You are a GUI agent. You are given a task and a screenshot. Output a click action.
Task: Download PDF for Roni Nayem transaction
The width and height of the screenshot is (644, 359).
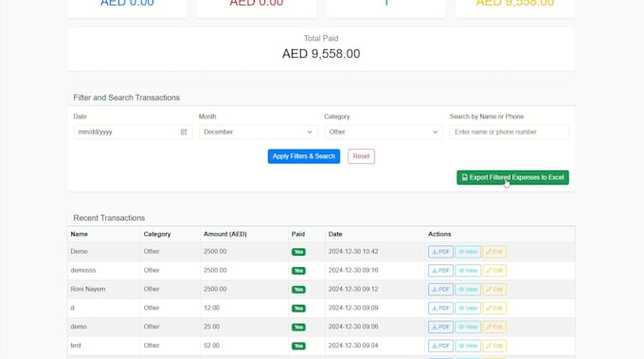point(440,289)
